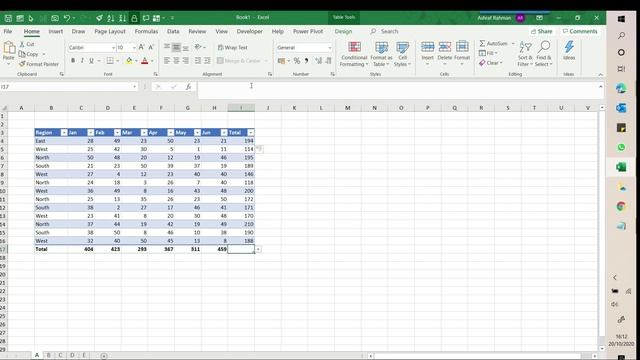
Task: Expand the Name Box dropdown arrow
Action: (134, 87)
